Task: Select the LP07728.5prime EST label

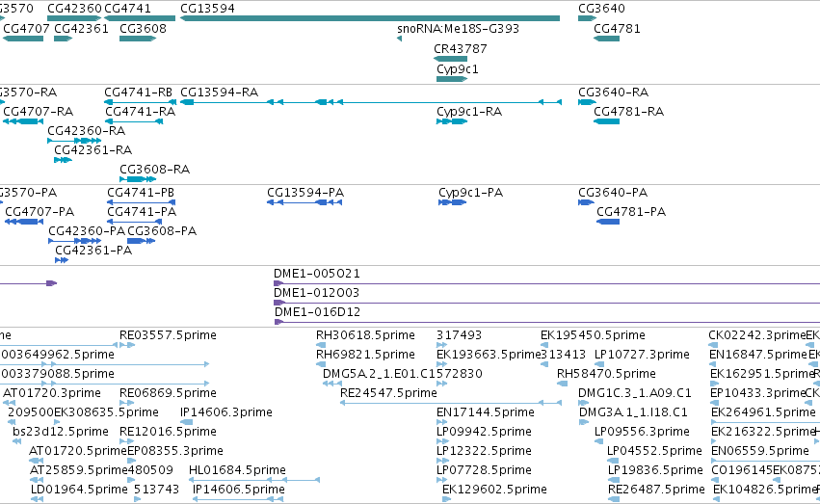Action: point(485,470)
